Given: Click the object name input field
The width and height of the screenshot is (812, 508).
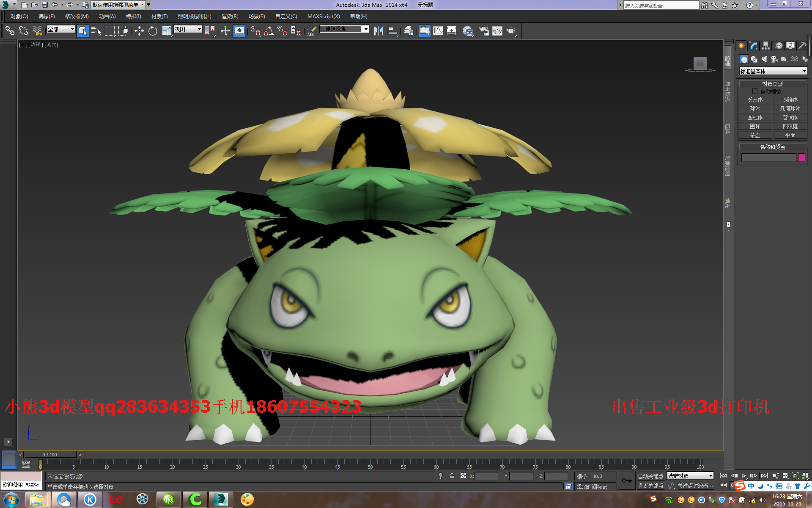Looking at the screenshot, I should [768, 157].
